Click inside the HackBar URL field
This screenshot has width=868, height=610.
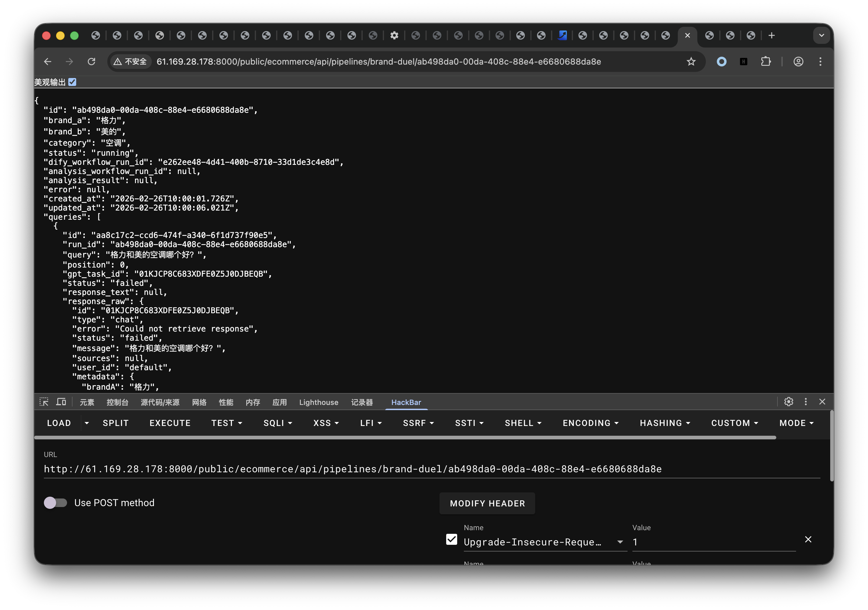378,469
